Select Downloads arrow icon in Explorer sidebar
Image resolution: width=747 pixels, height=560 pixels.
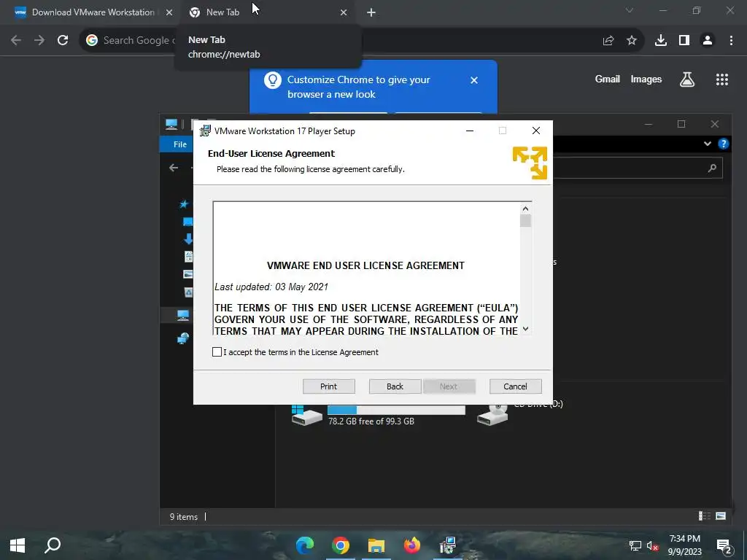188,238
